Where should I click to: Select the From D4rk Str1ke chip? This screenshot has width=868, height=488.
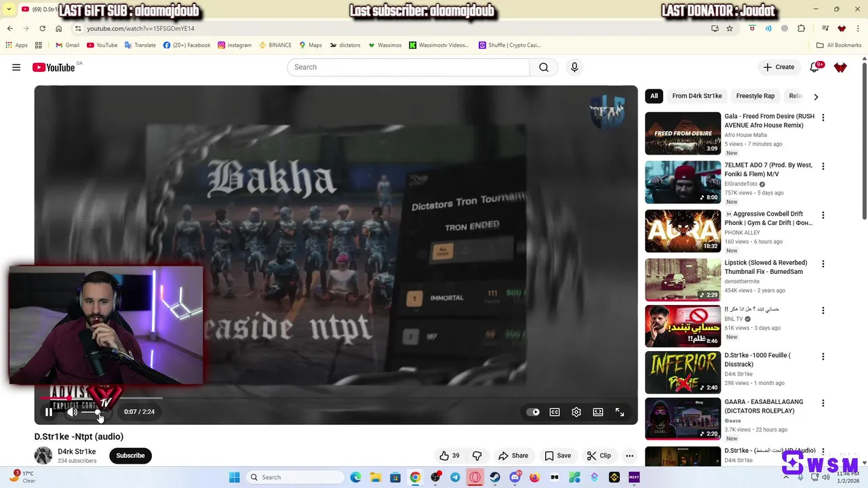[696, 96]
